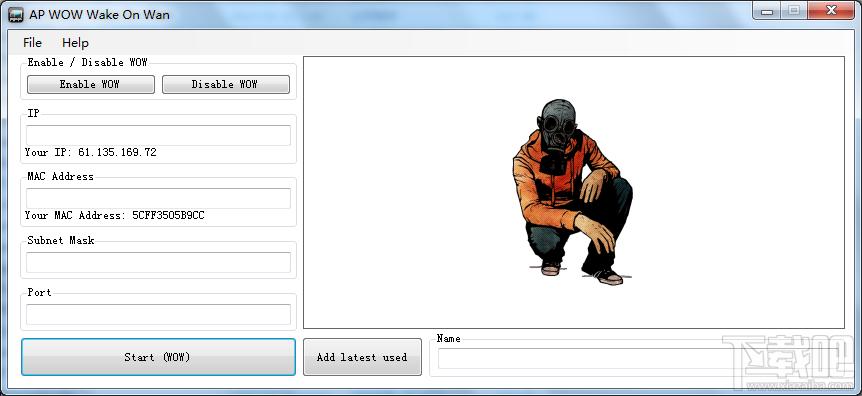Select the 'Your IP: 61.135.169.72' text
The width and height of the screenshot is (862, 396).
pos(91,152)
